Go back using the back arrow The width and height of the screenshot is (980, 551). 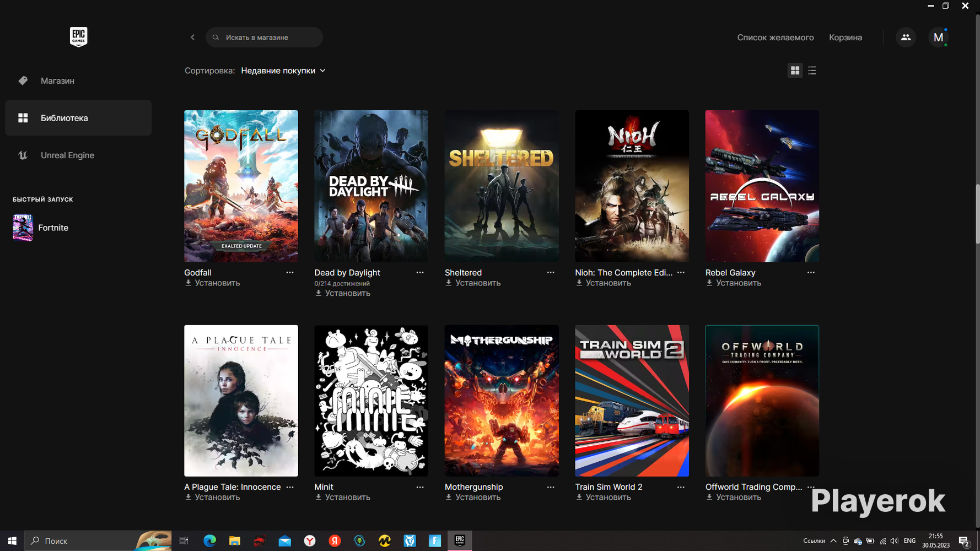tap(192, 37)
